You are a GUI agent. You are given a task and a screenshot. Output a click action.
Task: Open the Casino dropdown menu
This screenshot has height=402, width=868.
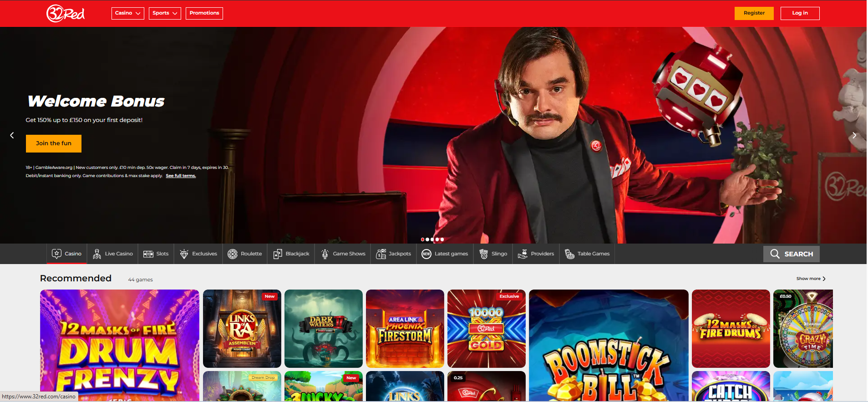coord(128,13)
